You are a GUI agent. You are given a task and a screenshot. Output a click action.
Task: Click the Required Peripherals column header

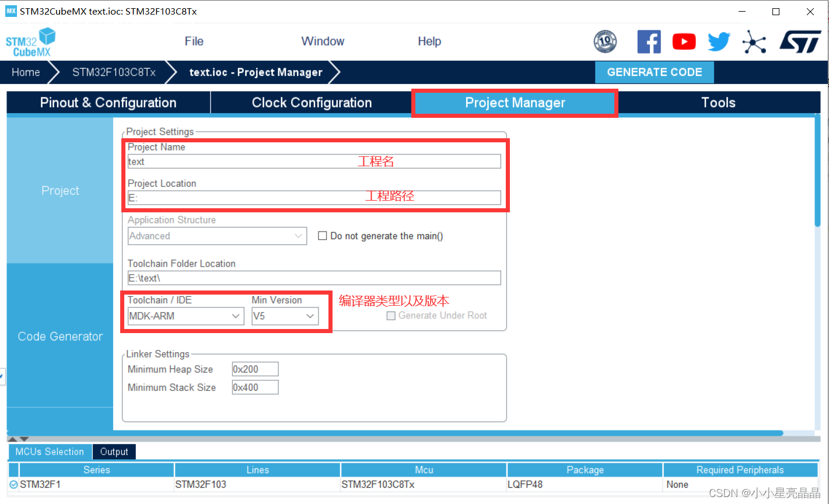(x=740, y=470)
